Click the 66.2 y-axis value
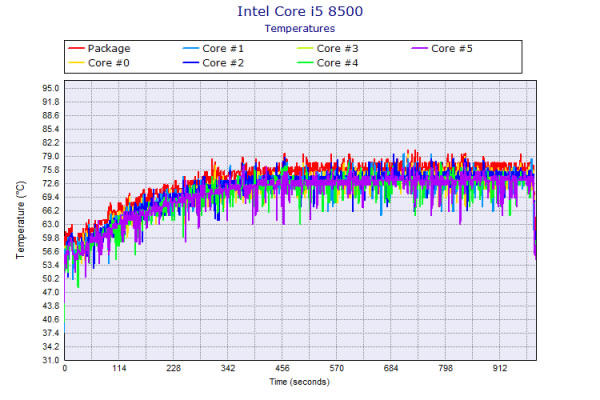 pos(51,211)
